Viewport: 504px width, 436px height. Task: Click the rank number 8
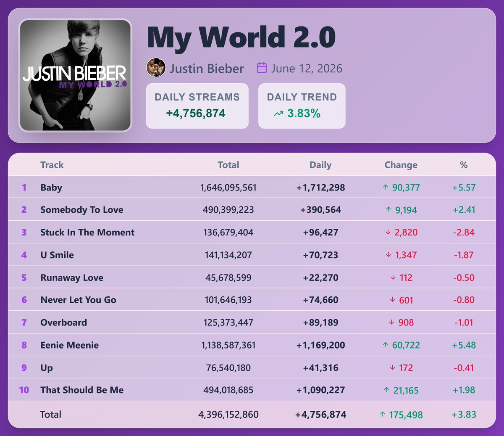coord(24,345)
